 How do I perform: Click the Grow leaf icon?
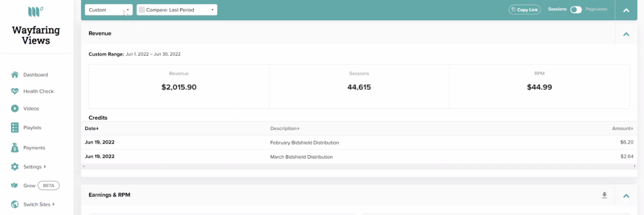(x=15, y=185)
